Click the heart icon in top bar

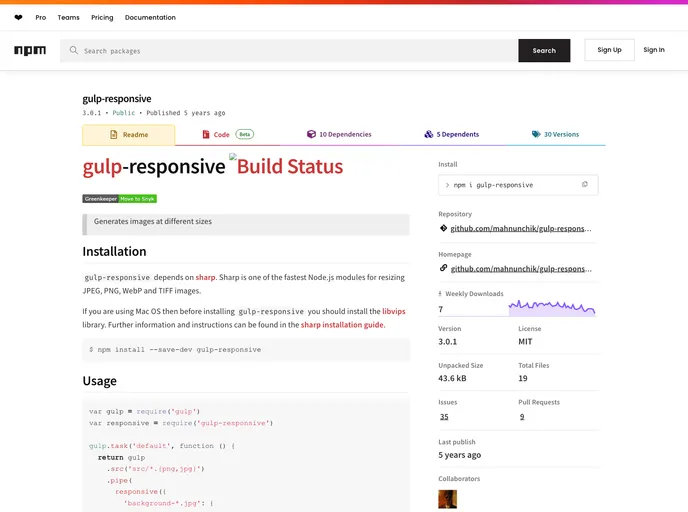[x=18, y=18]
